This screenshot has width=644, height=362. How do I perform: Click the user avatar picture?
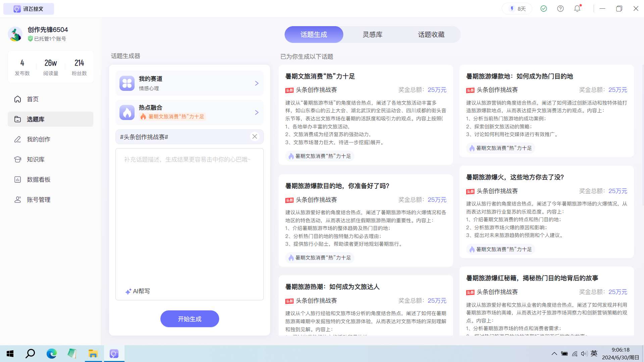(x=15, y=34)
